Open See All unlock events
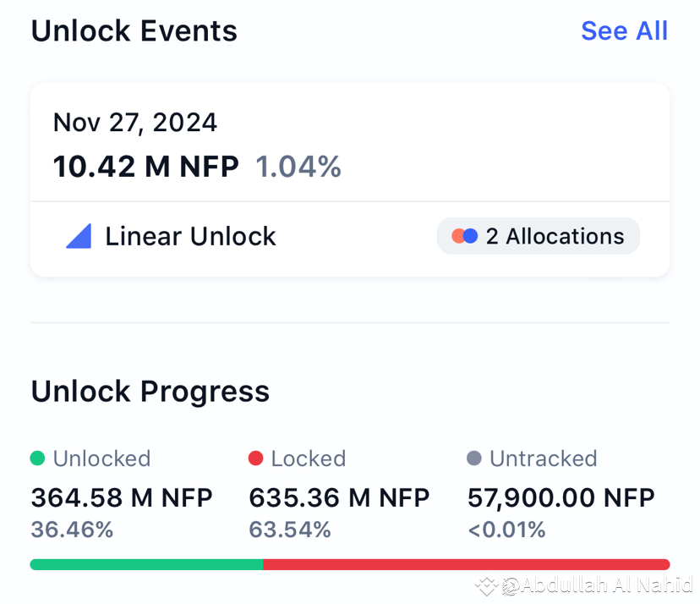The image size is (700, 604). tap(624, 31)
